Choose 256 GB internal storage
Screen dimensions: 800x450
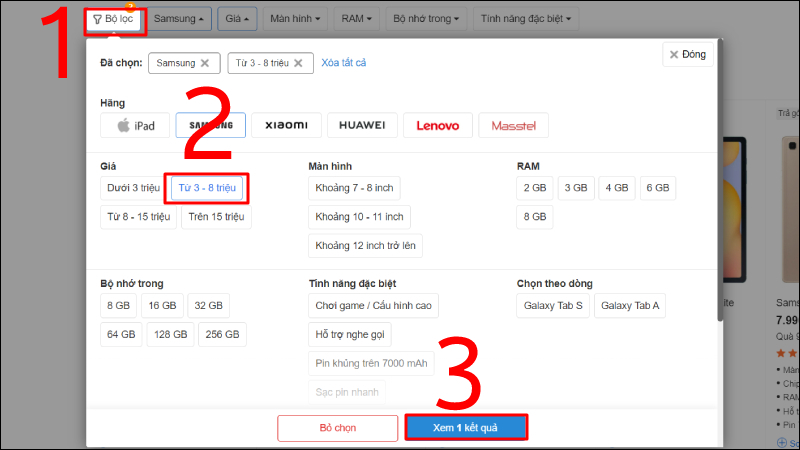pos(222,335)
